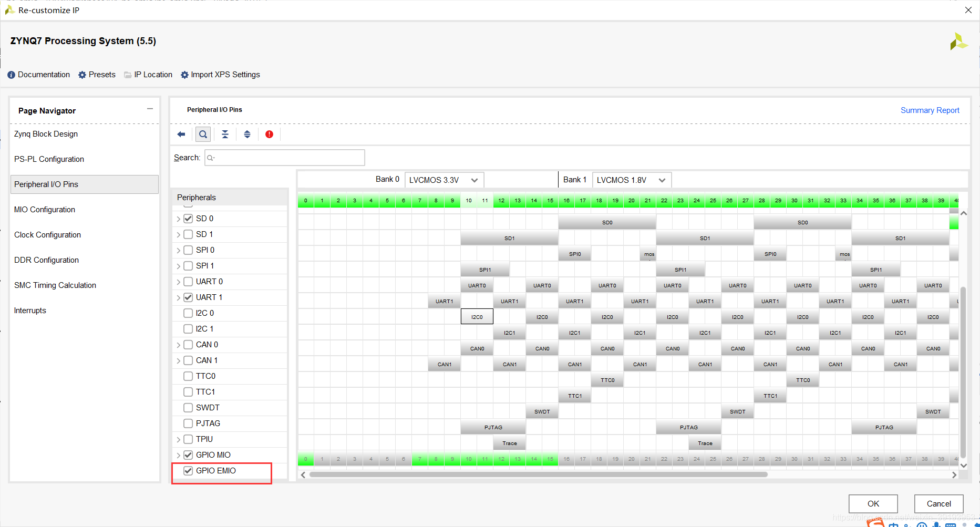Expand the TPIU tree row
The image size is (980, 527).
click(x=178, y=440)
